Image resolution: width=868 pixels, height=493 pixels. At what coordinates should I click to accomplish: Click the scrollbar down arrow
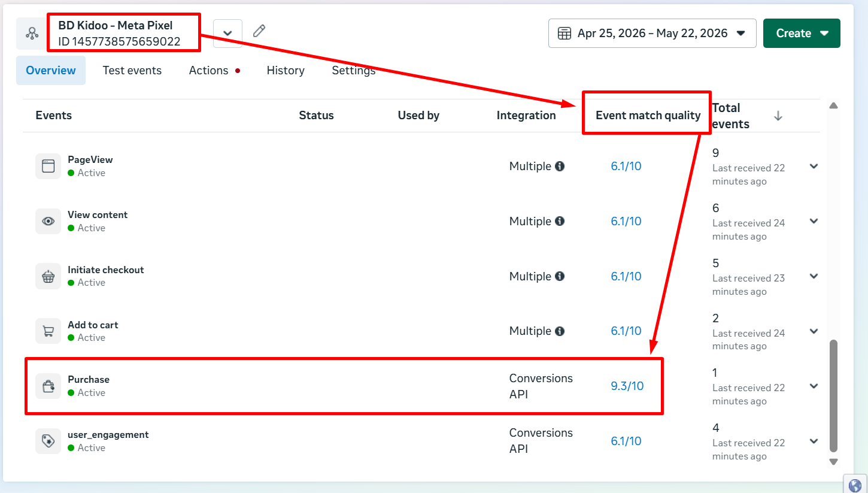[833, 462]
